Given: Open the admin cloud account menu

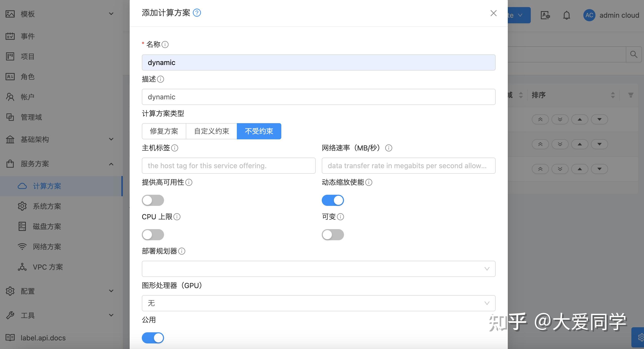Looking at the screenshot, I should pyautogui.click(x=612, y=15).
